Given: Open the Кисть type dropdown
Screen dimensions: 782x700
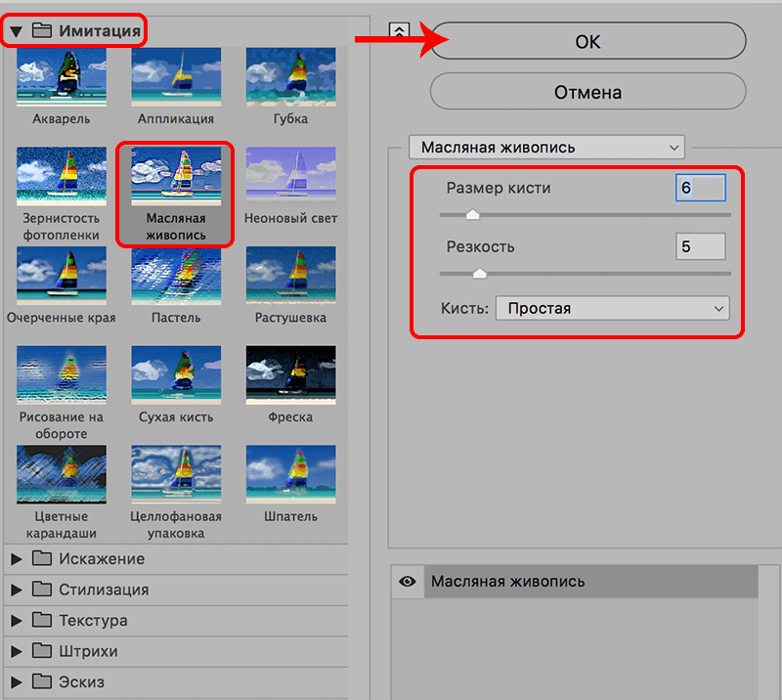Looking at the screenshot, I should pyautogui.click(x=612, y=308).
